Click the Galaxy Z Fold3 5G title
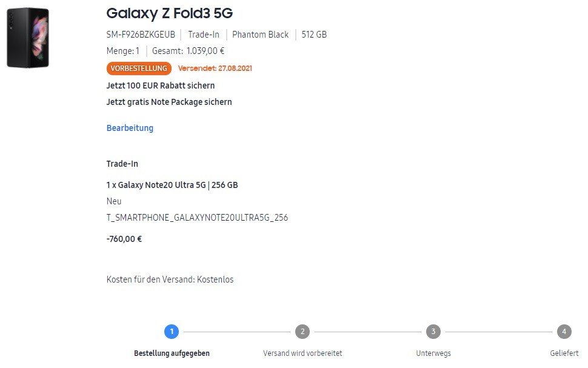The image size is (588, 368). [170, 13]
